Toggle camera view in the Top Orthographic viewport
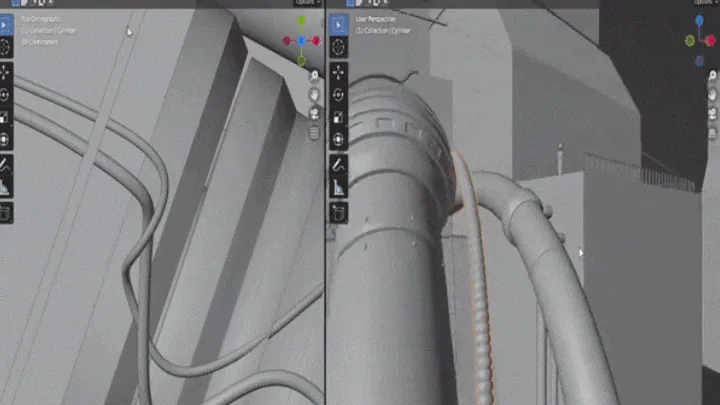The width and height of the screenshot is (720, 405). [x=314, y=114]
